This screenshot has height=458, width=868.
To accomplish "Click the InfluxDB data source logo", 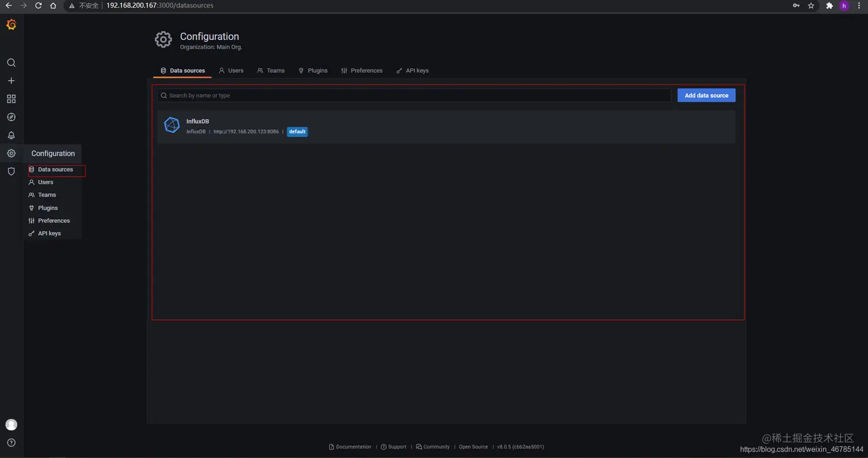I will coord(172,125).
